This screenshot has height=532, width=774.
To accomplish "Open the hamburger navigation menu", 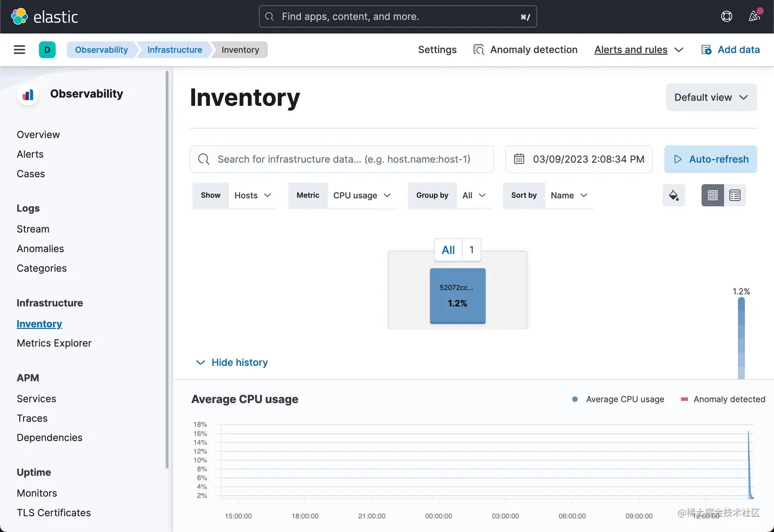I will coord(19,50).
